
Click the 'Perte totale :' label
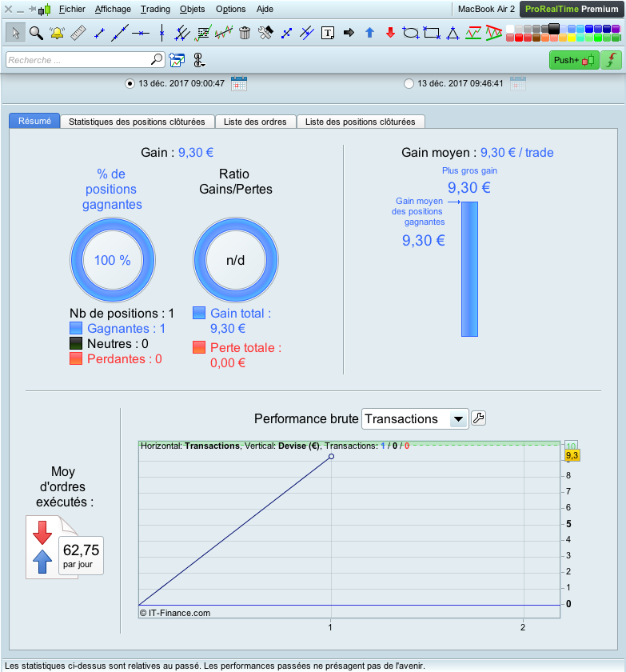245,347
